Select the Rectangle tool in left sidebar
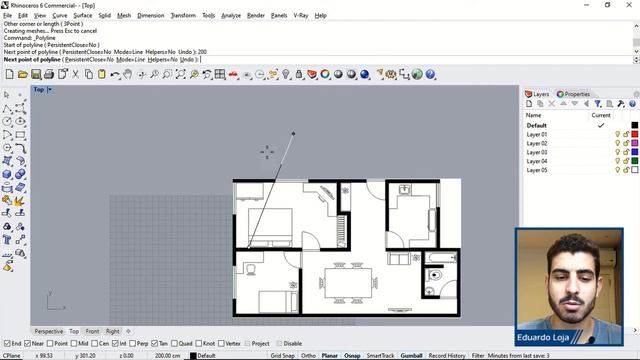Viewport: 640px width, 360px height. pyautogui.click(x=20, y=135)
